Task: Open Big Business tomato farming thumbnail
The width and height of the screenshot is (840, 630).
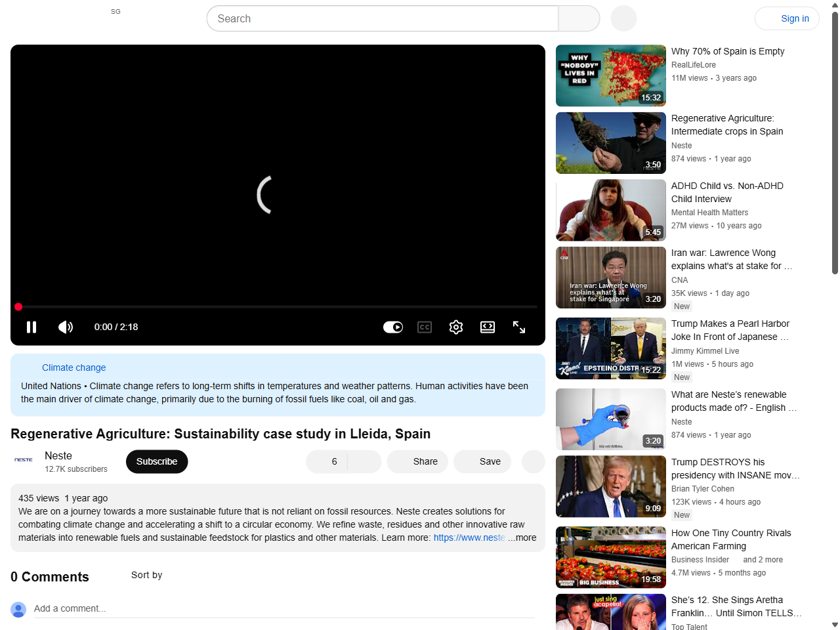Action: (x=611, y=557)
